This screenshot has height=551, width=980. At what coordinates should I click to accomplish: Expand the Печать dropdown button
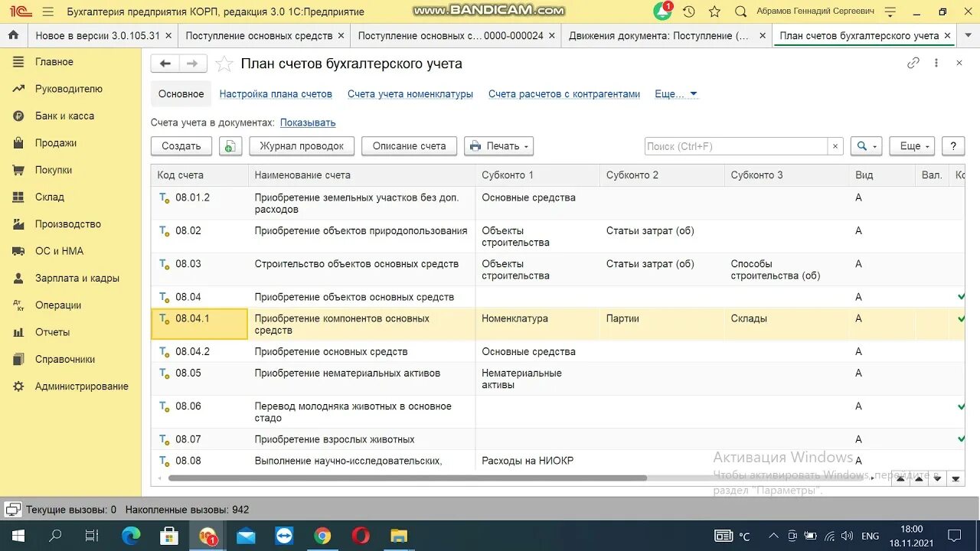click(x=498, y=146)
